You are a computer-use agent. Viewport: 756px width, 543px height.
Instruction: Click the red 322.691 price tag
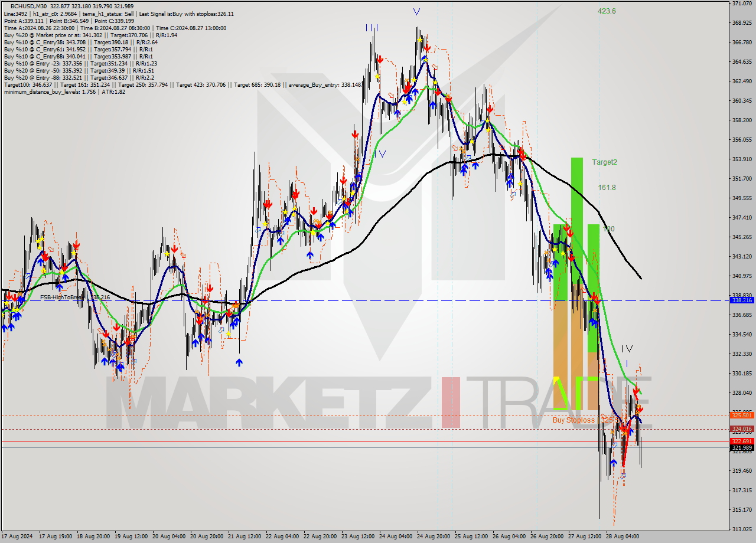[x=742, y=441]
